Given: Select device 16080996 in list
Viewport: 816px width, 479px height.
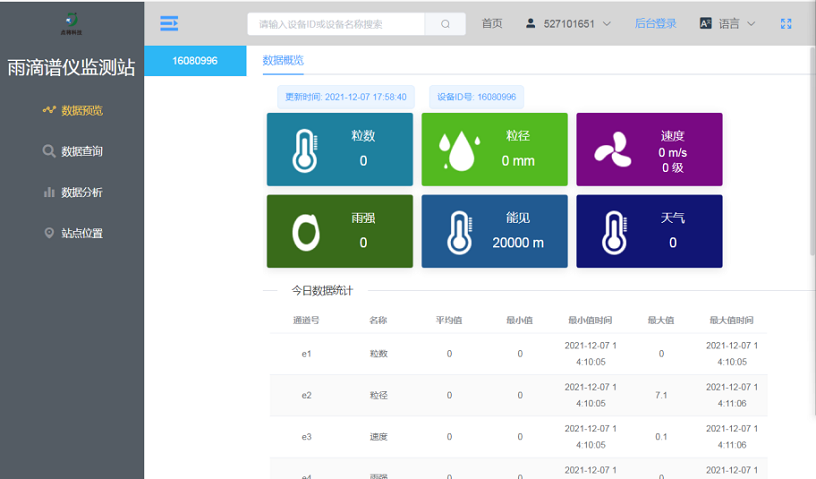Looking at the screenshot, I should [x=195, y=61].
